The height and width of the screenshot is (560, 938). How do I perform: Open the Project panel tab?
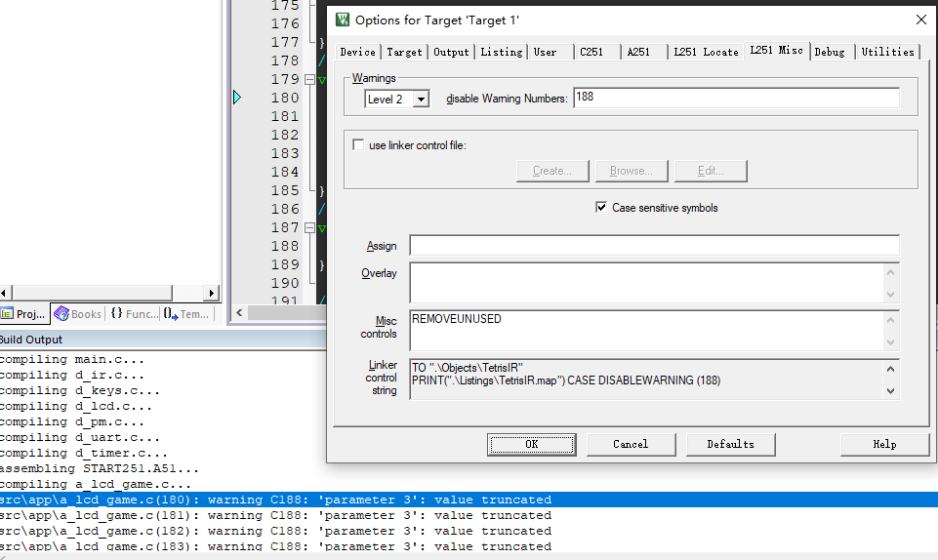coord(24,314)
